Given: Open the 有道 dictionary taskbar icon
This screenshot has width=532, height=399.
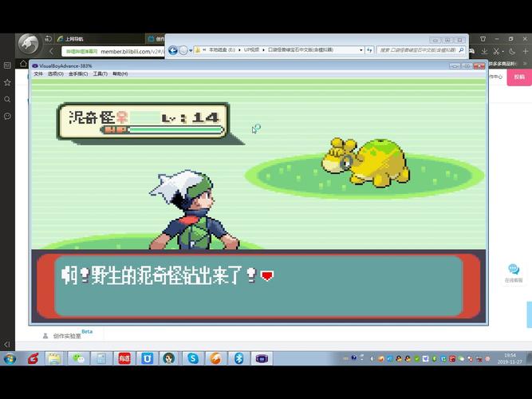Looking at the screenshot, I should [x=124, y=358].
